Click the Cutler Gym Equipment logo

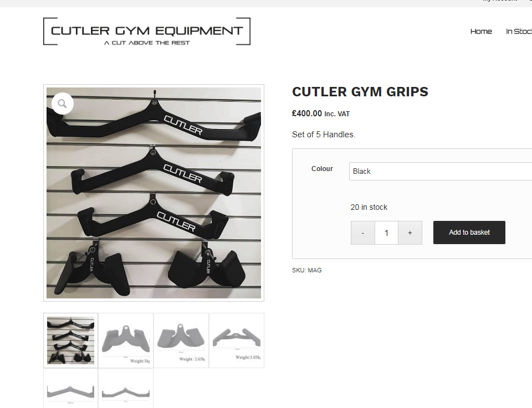pyautogui.click(x=147, y=32)
